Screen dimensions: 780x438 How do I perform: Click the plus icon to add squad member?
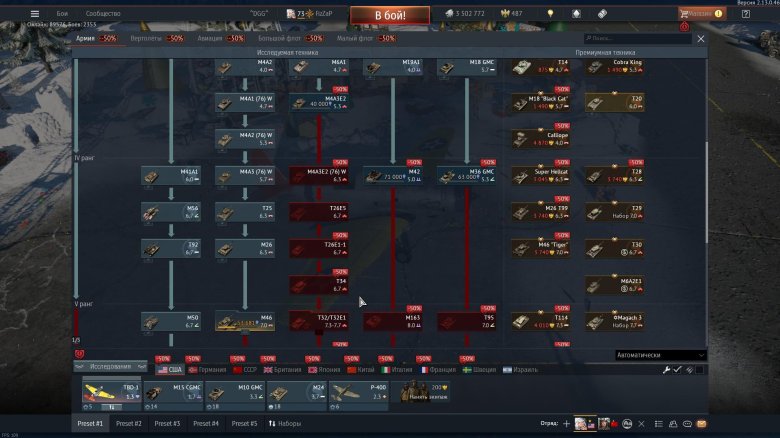566,424
